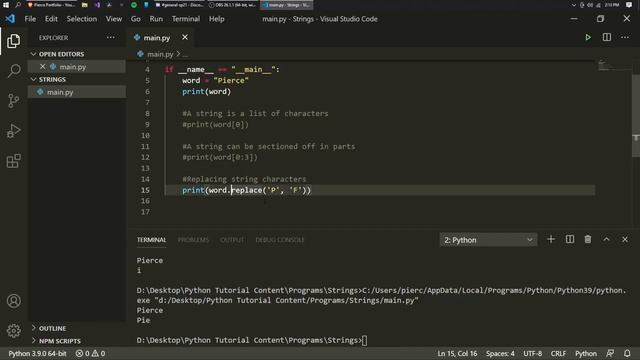
Task: Click the word = "Pierce" code line
Action: [x=215, y=80]
